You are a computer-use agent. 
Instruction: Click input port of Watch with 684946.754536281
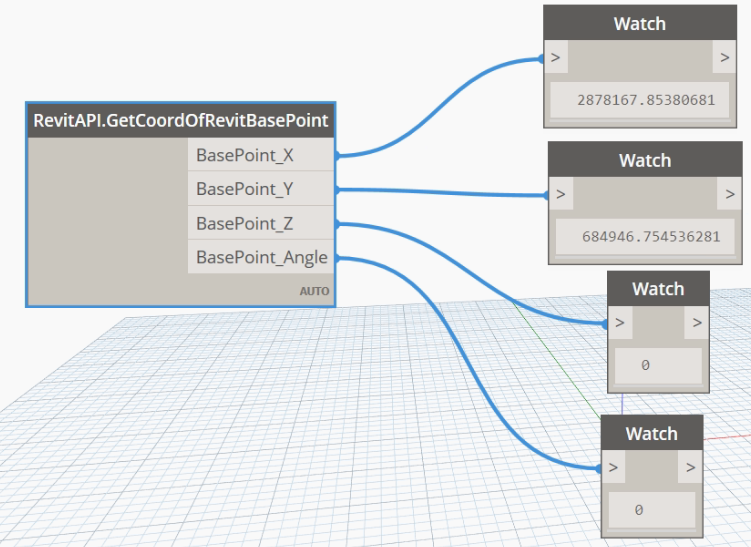[561, 194]
